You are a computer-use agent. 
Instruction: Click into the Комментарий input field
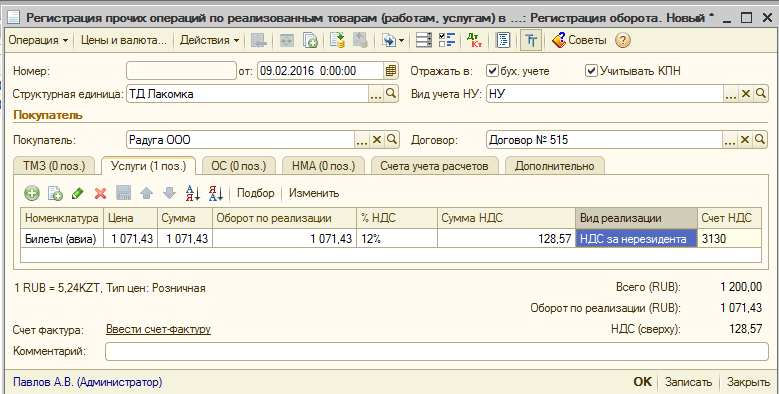(437, 351)
